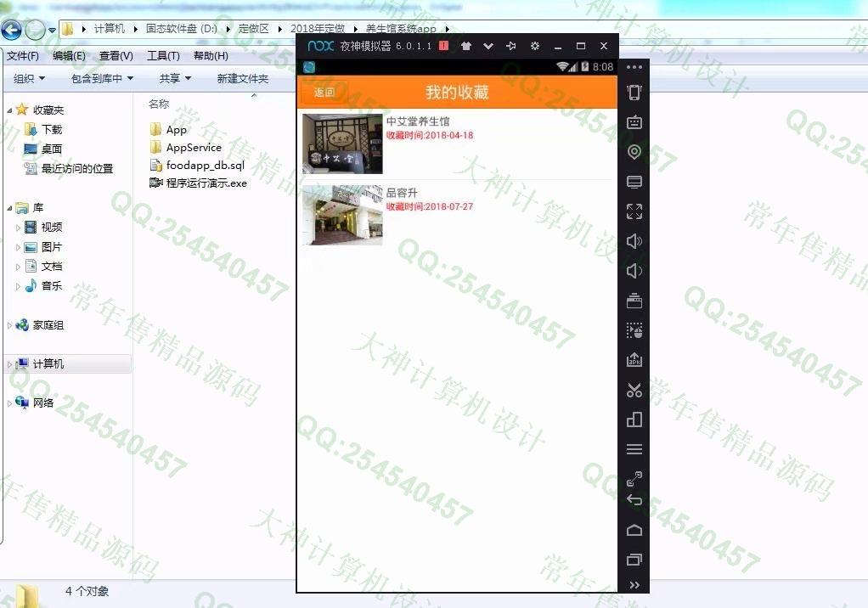Click 固态软件盘 (D:) breadcrumb
This screenshot has width=868, height=608.
[182, 29]
